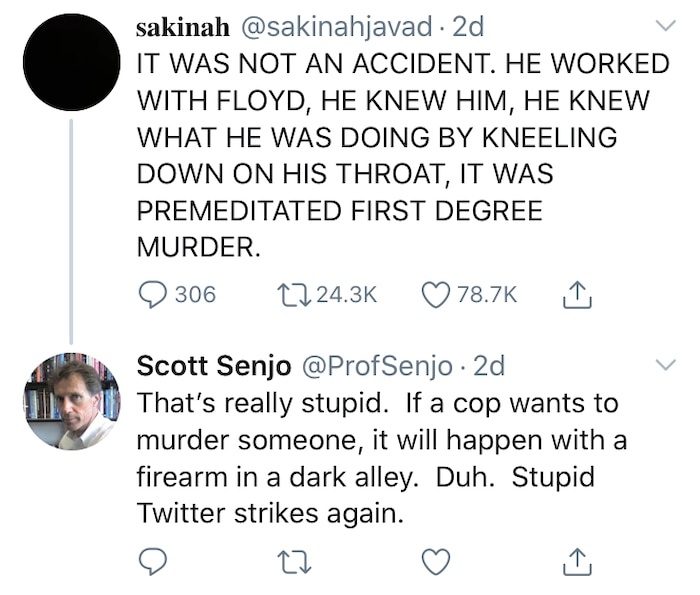Screen dimensions: 700x595
Task: Go to the @ProfSenjo handle
Action: coord(378,366)
